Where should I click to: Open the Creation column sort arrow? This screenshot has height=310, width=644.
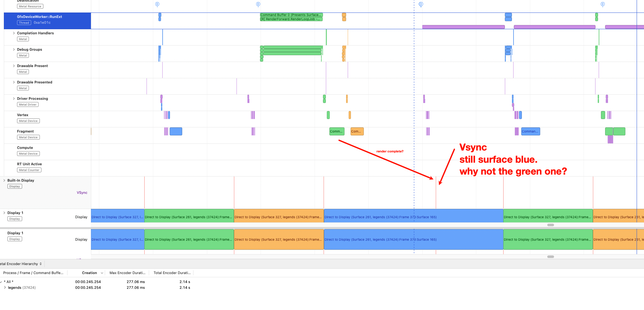(x=102, y=273)
